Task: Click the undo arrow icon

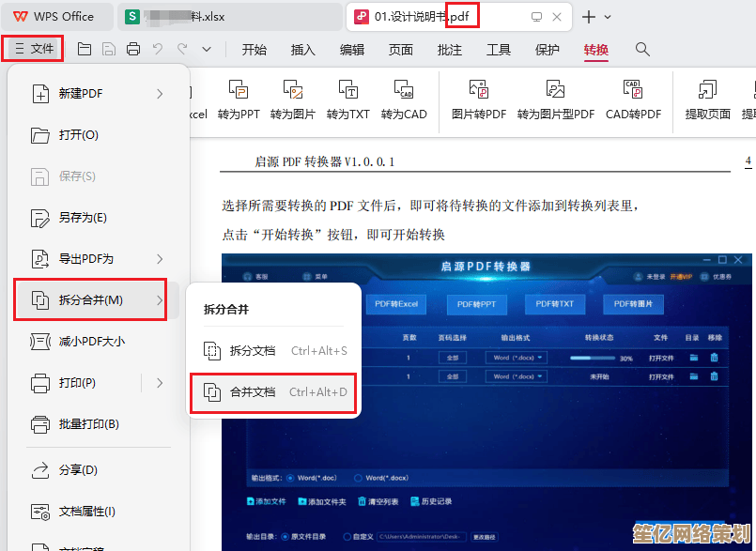Action: click(x=158, y=49)
